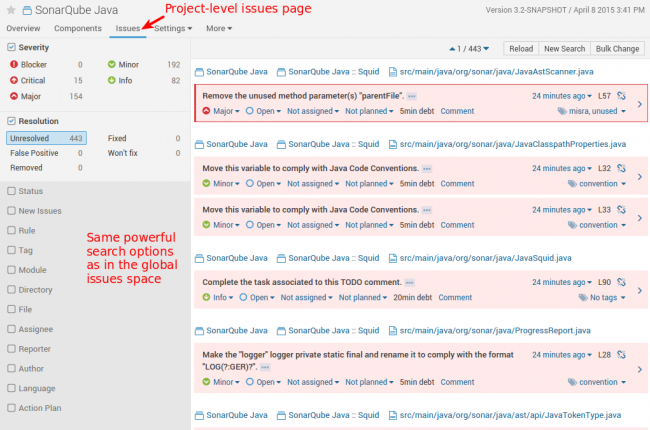Open the No tags dropdown
Viewport: 650px width, 430px height.
[607, 297]
